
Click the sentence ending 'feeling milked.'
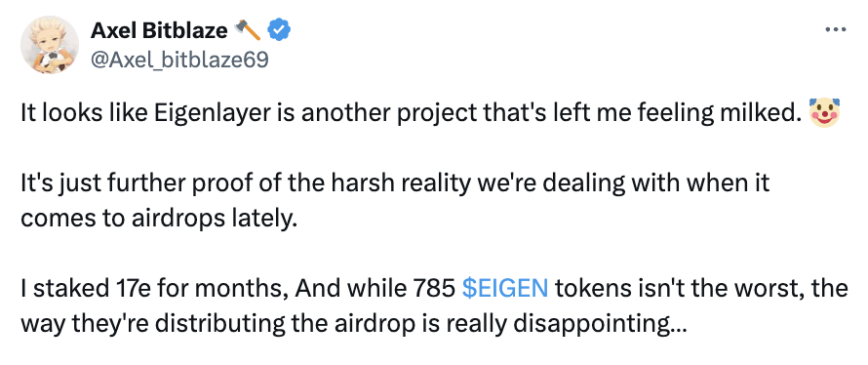412,114
